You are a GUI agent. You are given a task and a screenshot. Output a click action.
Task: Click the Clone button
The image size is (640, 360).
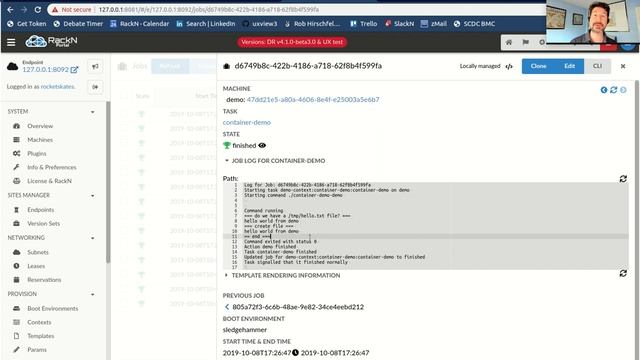tap(538, 66)
